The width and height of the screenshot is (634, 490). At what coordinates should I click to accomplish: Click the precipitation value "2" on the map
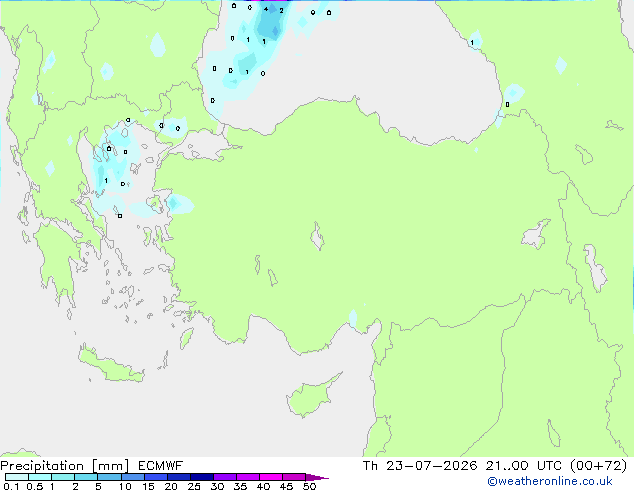coord(281,11)
